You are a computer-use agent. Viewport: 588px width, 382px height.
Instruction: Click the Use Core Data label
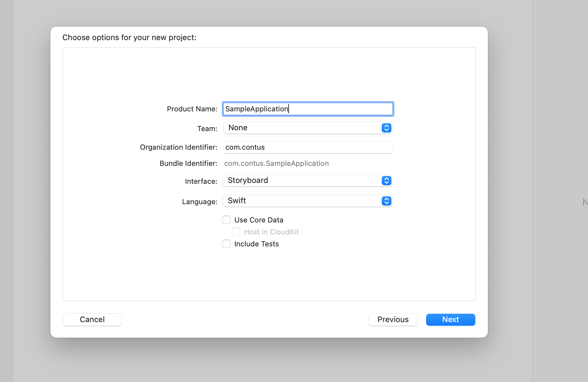(259, 220)
